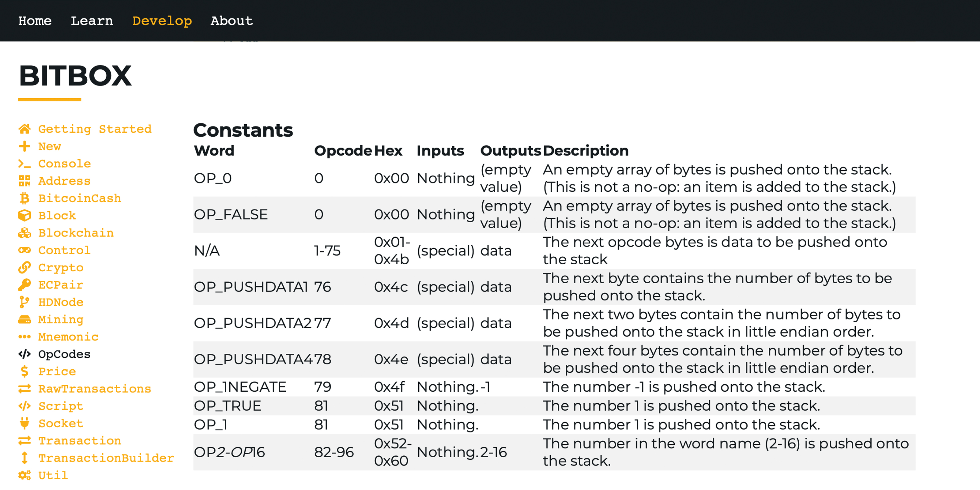Click the 0x01-0x4b hex range cell
The image size is (980, 490).
[392, 251]
